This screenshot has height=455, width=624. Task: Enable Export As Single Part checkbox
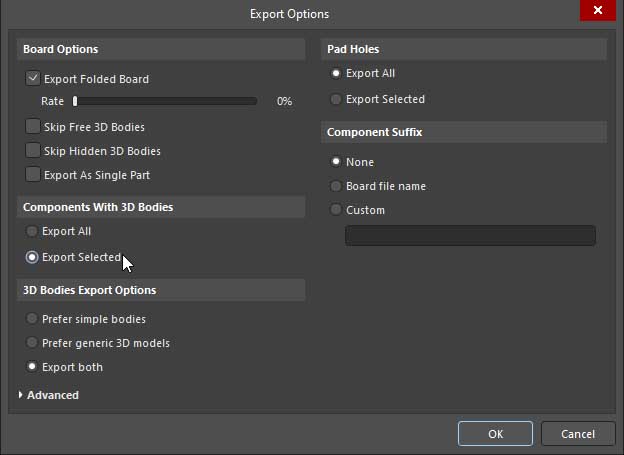[x=33, y=175]
